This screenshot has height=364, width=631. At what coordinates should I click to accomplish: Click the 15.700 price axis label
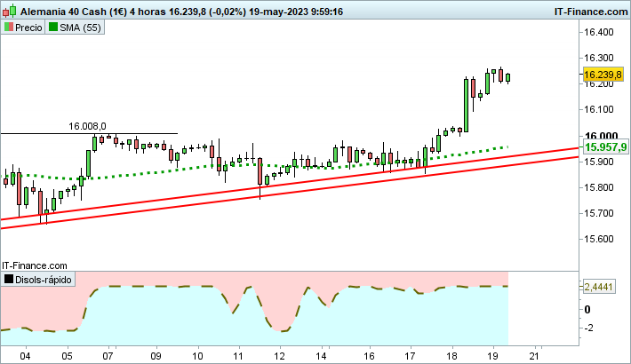tap(599, 213)
